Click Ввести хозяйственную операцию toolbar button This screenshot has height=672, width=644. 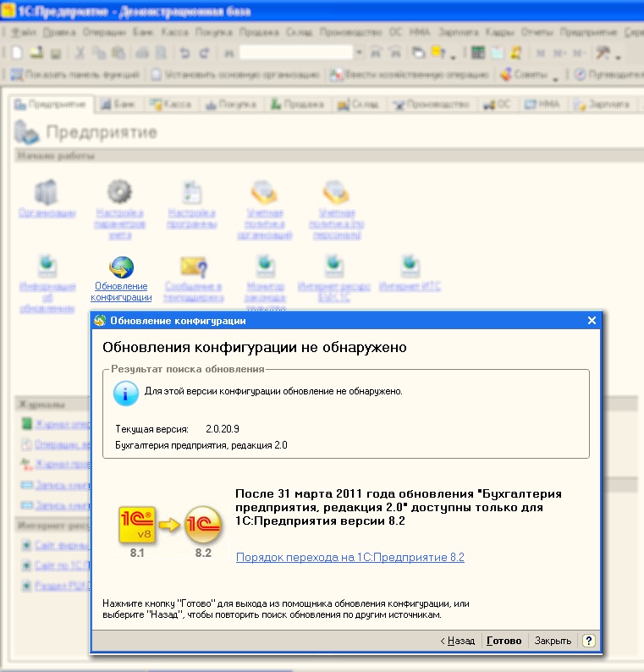(x=410, y=75)
